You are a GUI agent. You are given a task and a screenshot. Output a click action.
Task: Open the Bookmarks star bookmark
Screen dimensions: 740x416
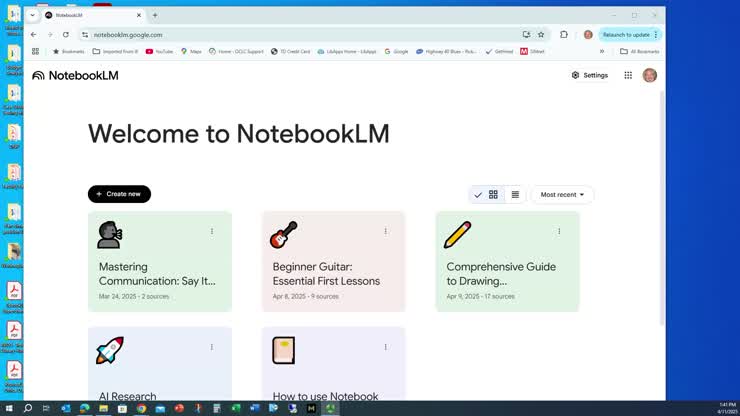69,51
